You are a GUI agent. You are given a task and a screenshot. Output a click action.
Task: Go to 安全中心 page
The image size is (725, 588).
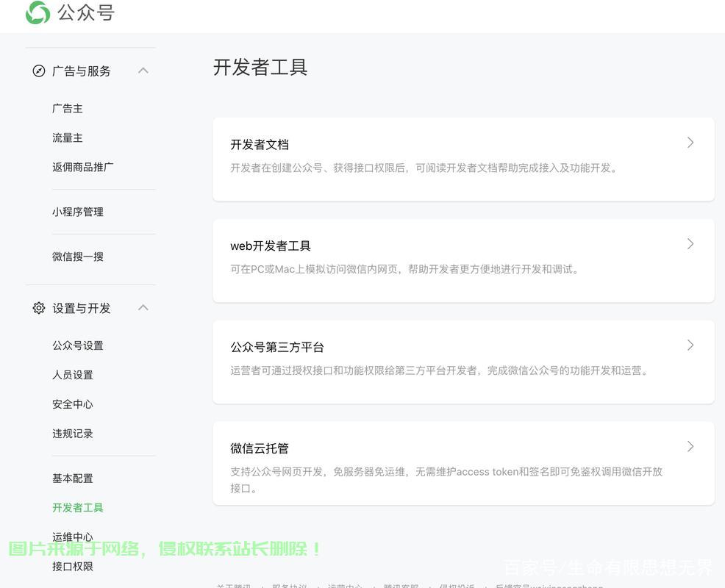click(x=73, y=404)
